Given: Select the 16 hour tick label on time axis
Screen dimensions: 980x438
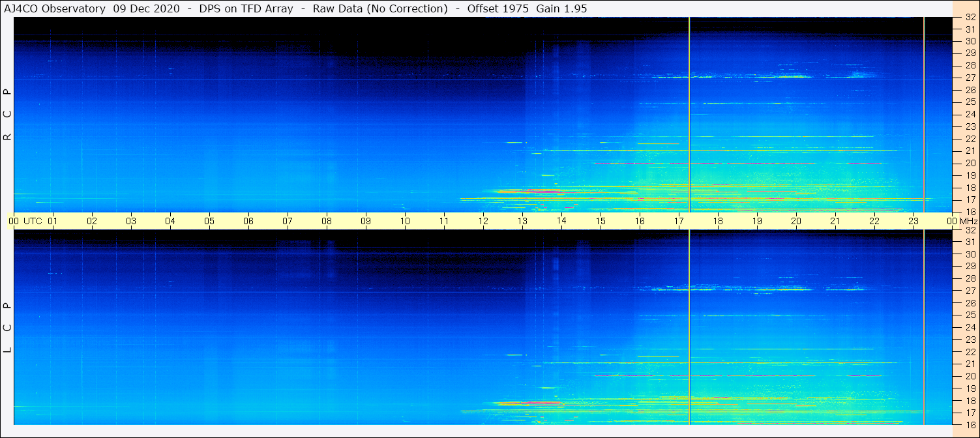Looking at the screenshot, I should pos(640,221).
